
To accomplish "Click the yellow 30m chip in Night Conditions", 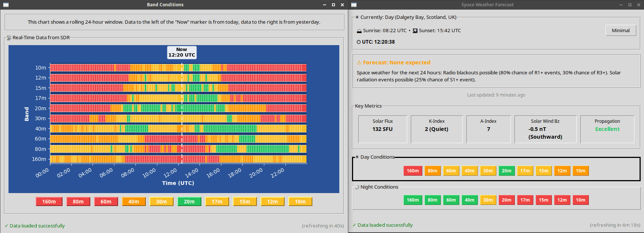I will point(488,200).
